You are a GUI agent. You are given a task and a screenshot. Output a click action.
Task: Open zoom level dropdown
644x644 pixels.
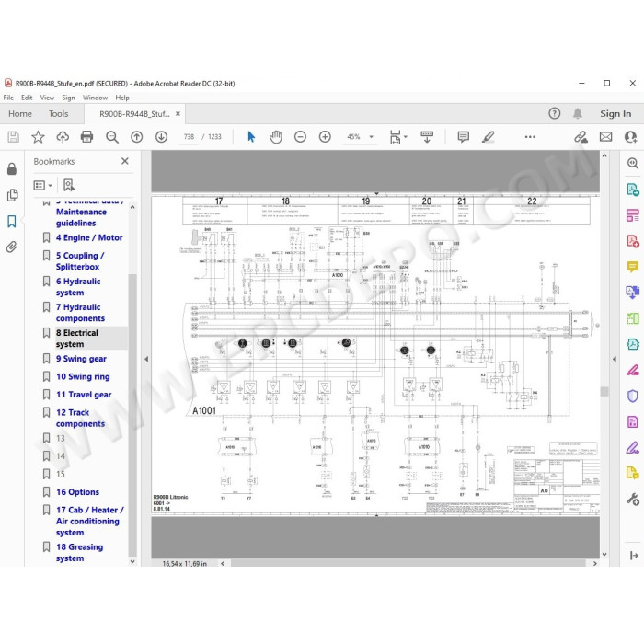tap(372, 137)
